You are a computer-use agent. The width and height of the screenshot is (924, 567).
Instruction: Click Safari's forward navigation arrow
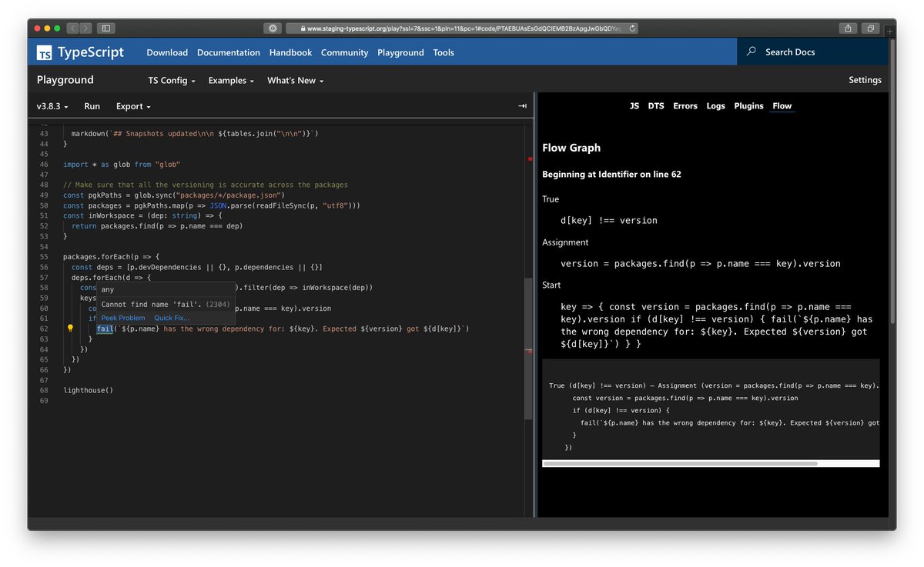click(x=85, y=28)
